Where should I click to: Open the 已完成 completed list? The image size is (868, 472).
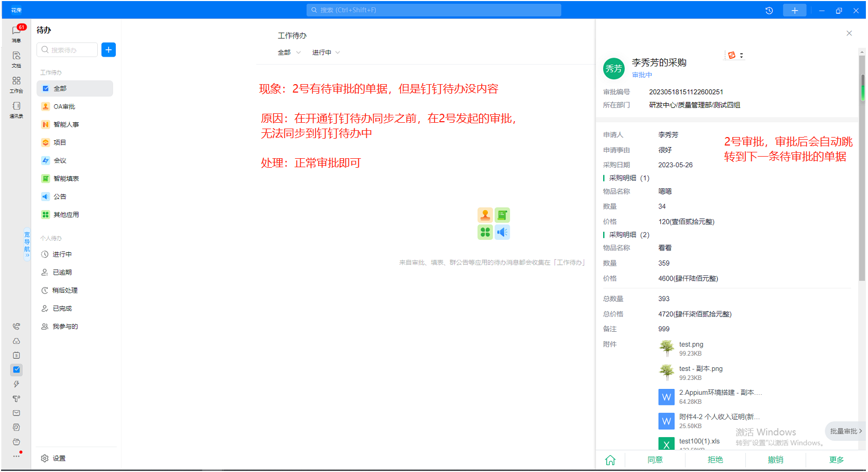coord(75,308)
